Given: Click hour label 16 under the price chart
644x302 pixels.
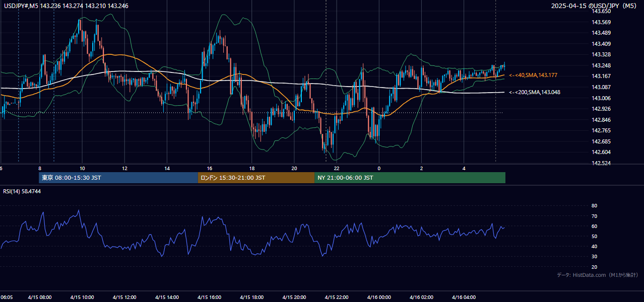Looking at the screenshot, I should [209, 168].
